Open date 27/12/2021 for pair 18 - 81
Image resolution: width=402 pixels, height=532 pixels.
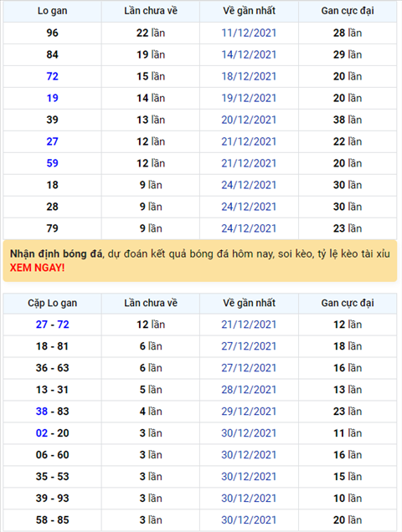coord(249,346)
